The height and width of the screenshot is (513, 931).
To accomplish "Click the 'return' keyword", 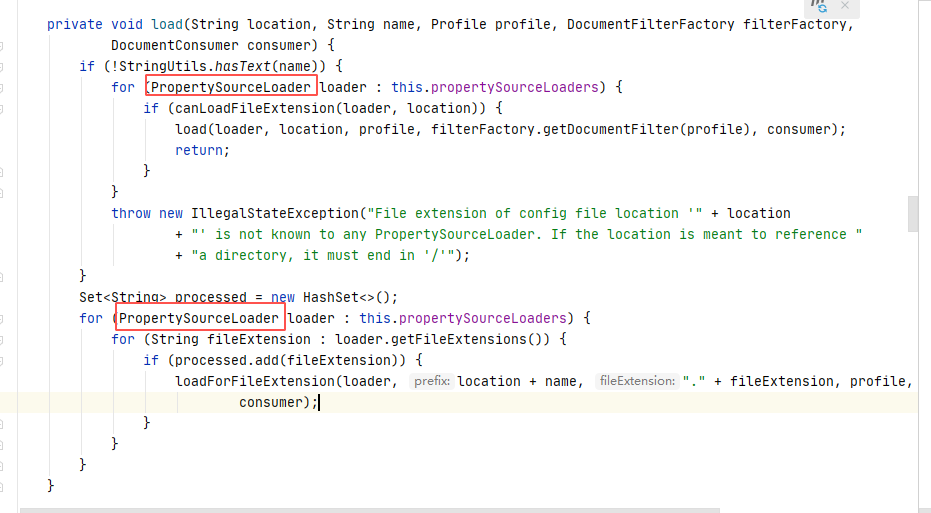I will (198, 150).
